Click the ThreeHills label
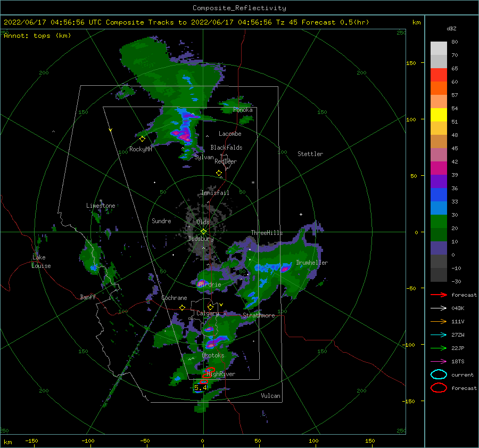The width and height of the screenshot is (479, 448). pyautogui.click(x=267, y=233)
